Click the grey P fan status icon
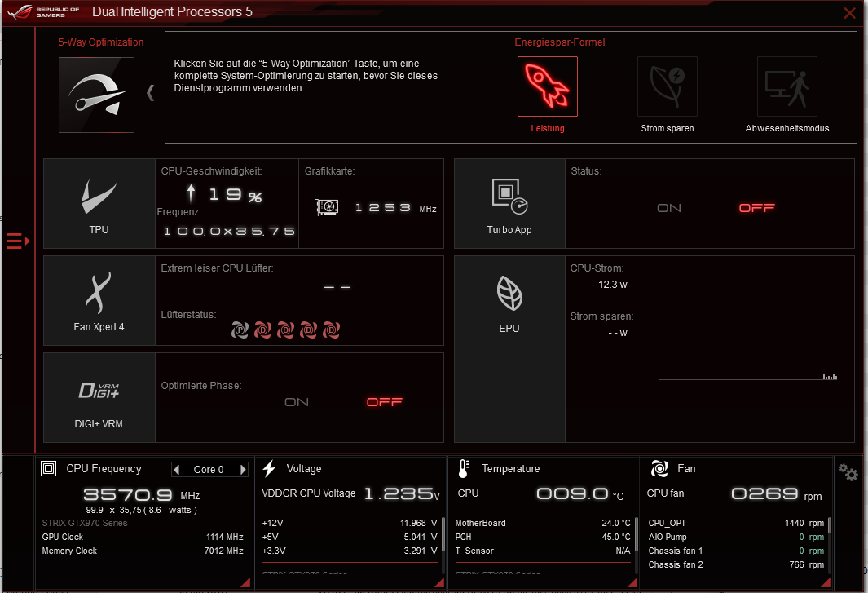 [x=240, y=330]
